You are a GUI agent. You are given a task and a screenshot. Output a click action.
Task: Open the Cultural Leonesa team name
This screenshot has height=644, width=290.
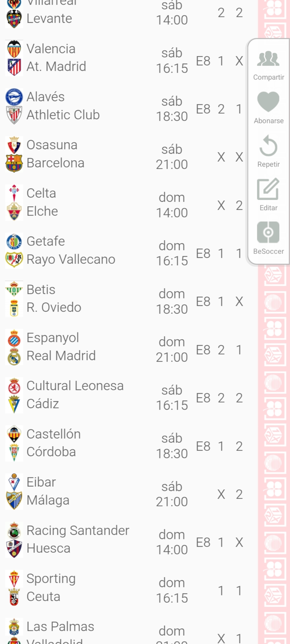coord(75,386)
